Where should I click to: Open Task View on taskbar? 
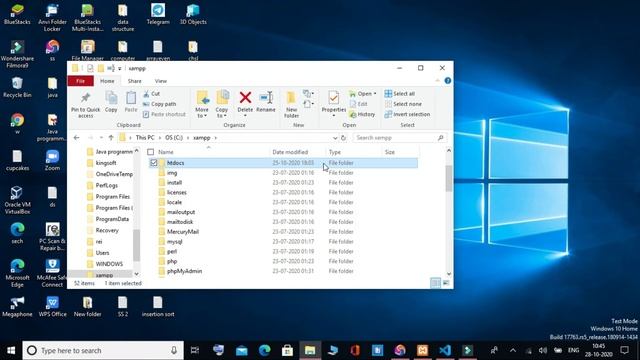(x=195, y=350)
